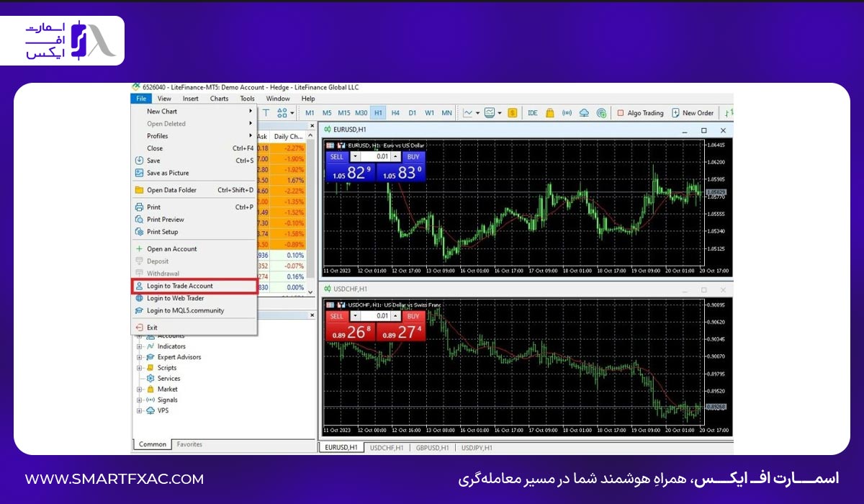Image resolution: width=864 pixels, height=504 pixels.
Task: Open the Help menu
Action: click(x=308, y=99)
